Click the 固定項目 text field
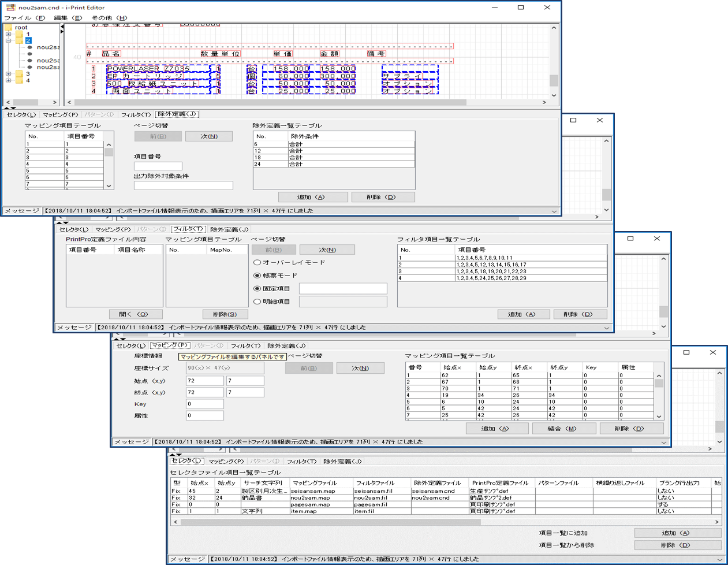The height and width of the screenshot is (565, 728). pyautogui.click(x=343, y=288)
